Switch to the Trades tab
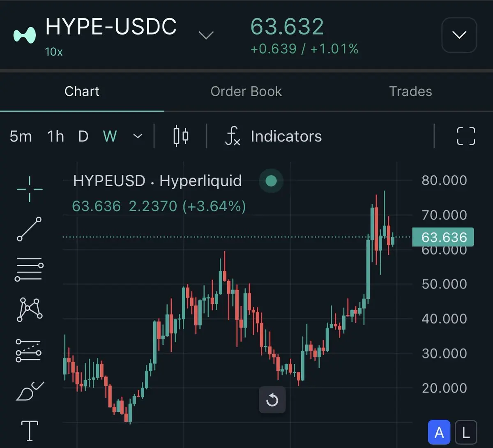 click(410, 91)
